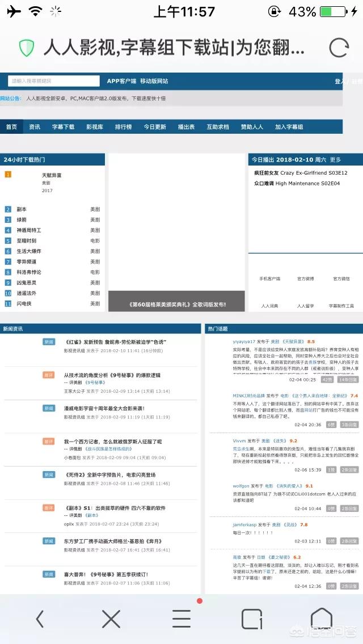Image resolution: width=363 pixels, height=644 pixels.
Task: Click the 剧评 tag beside 《9号秘事》 analysis
Action: coord(49,375)
